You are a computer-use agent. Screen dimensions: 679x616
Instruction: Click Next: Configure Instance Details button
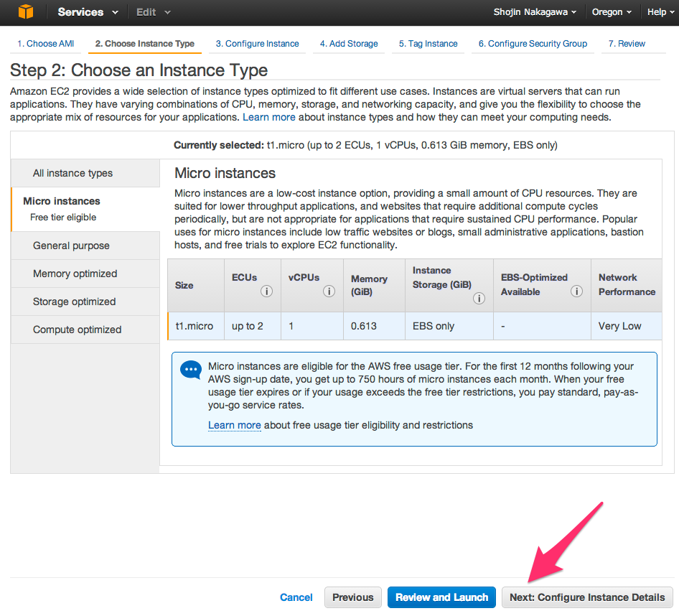[x=587, y=597]
